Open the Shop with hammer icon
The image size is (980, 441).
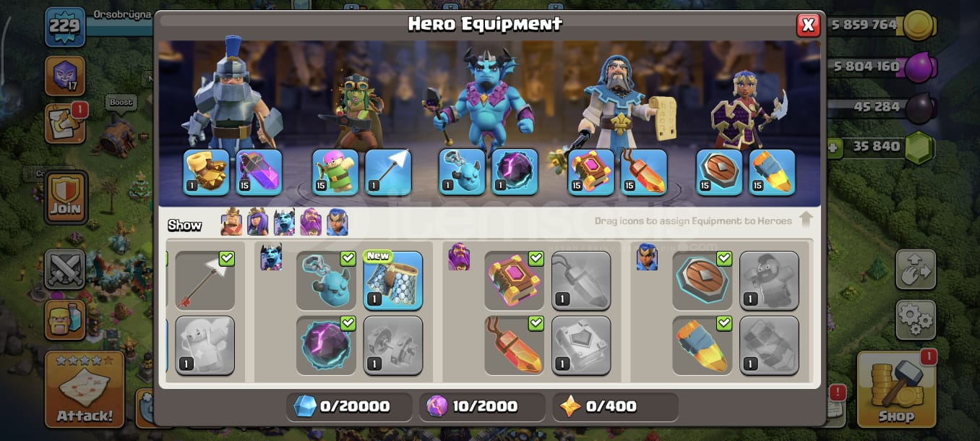tap(897, 388)
